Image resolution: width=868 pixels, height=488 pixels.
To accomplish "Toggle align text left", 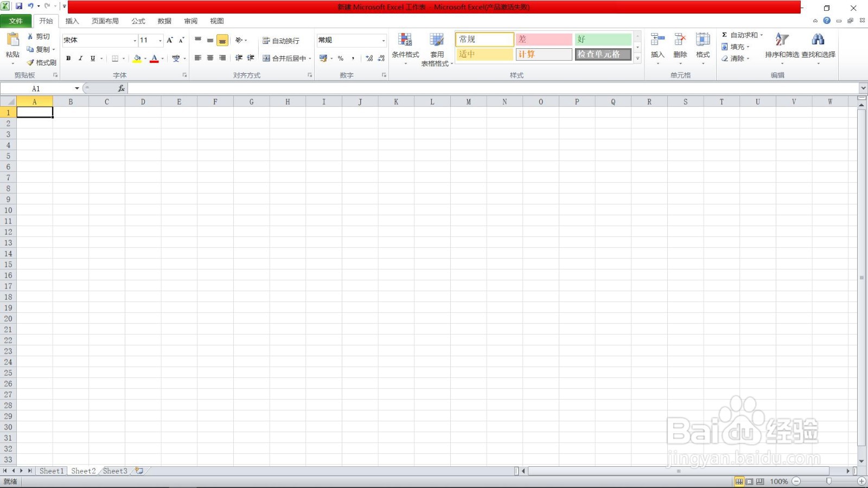I will [198, 58].
